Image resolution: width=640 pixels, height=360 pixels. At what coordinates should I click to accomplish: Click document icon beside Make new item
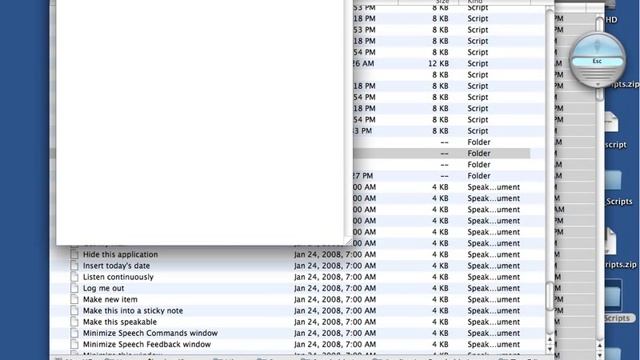click(74, 300)
